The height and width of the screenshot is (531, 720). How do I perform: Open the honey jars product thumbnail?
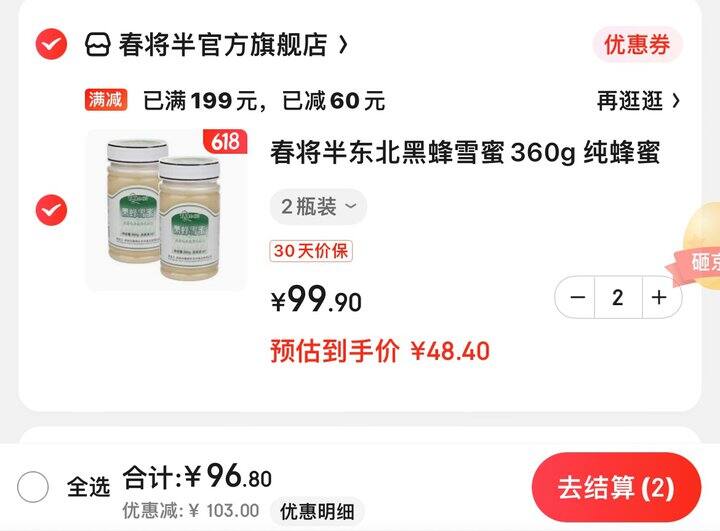pos(167,210)
